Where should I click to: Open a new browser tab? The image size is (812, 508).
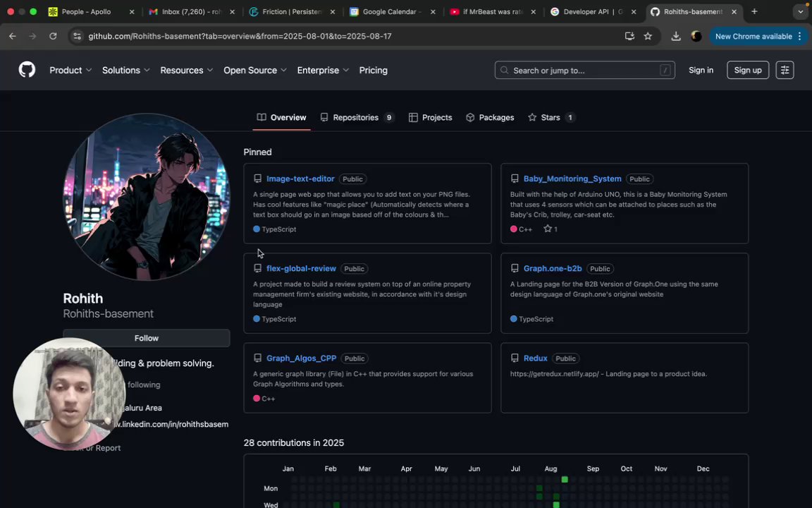(x=754, y=11)
